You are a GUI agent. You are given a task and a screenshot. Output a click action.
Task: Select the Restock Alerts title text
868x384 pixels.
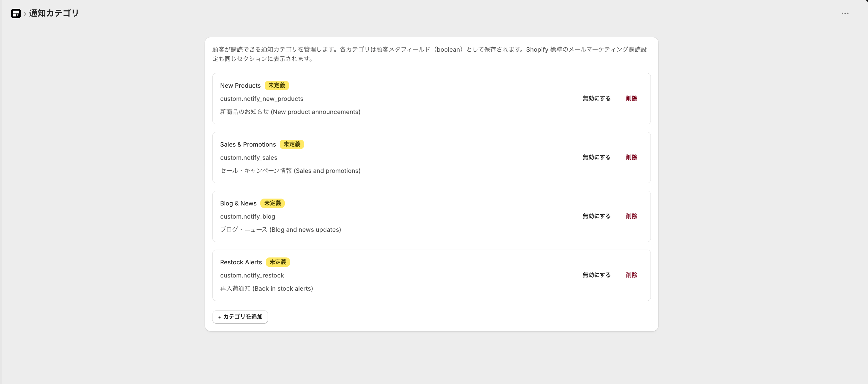pos(241,262)
